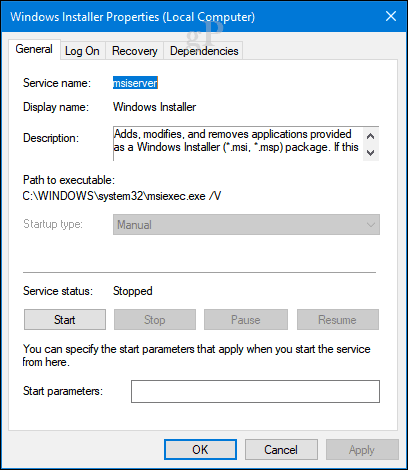
Task: Expand the Startup type dropdown
Action: click(246, 225)
